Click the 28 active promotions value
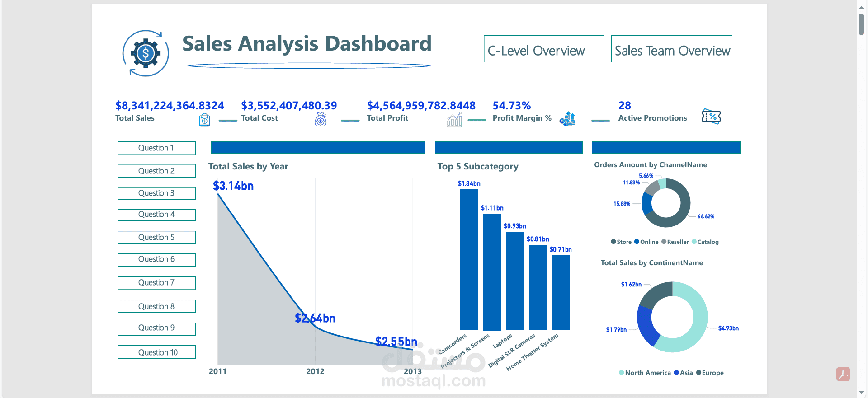Image resolution: width=868 pixels, height=398 pixels. tap(624, 105)
